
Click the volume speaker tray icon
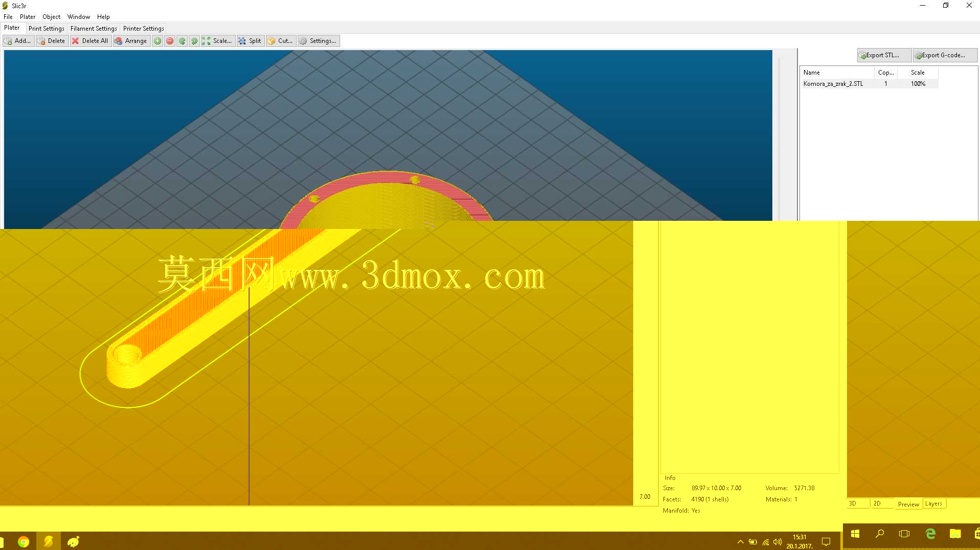coord(777,542)
